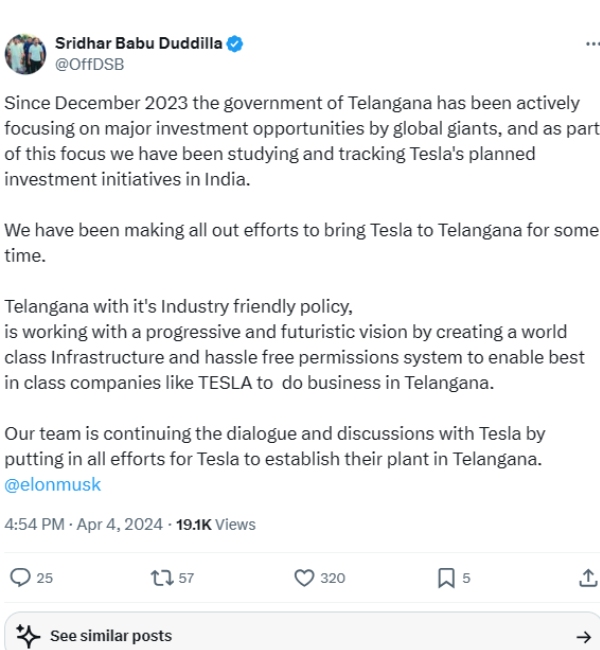The image size is (600, 650).
Task: Click the sparkle icon beside See similar posts
Action: point(29,636)
